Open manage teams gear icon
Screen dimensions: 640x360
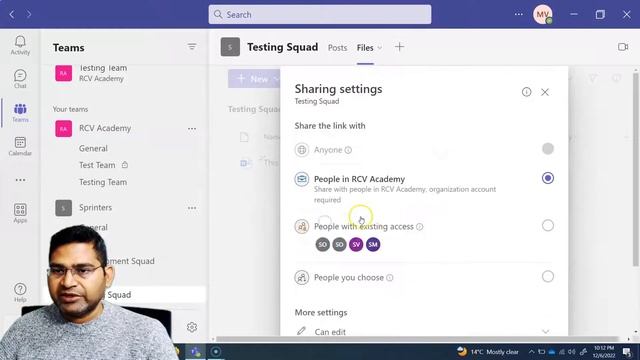[192, 327]
